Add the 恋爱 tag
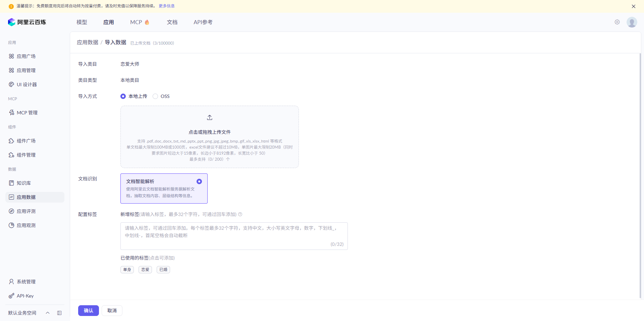 145,270
